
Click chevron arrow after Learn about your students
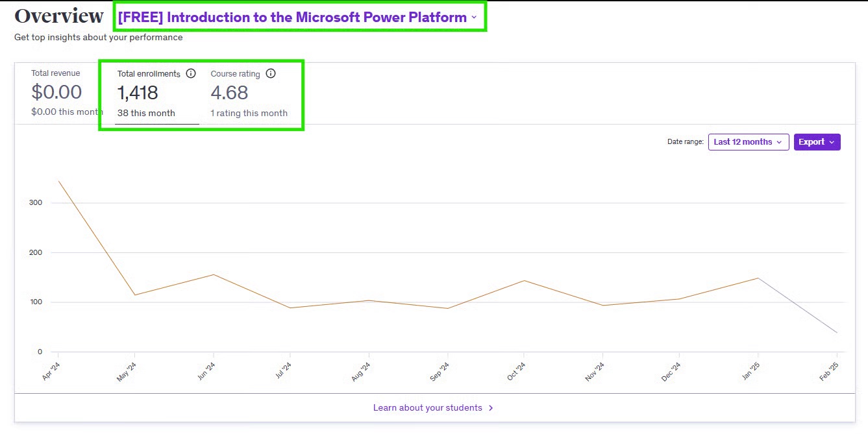[491, 408]
